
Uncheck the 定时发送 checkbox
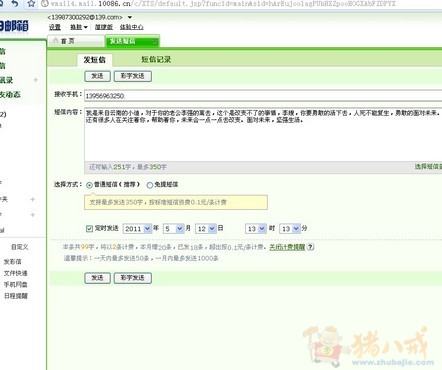point(89,228)
